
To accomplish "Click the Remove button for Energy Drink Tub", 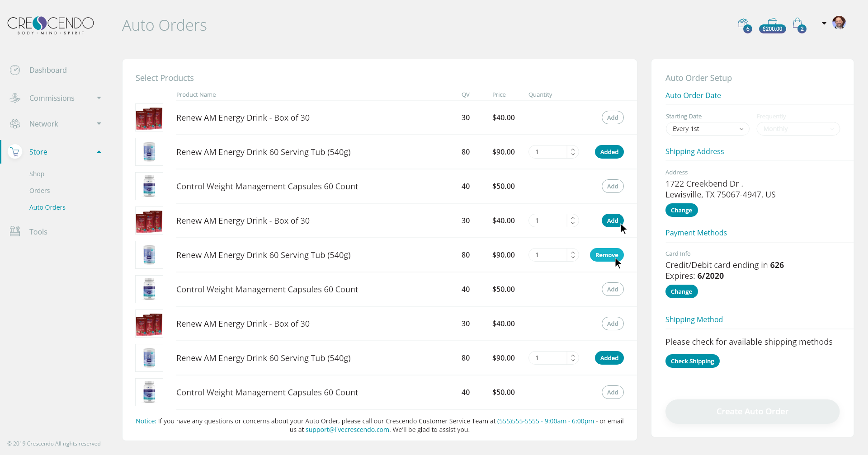I will 607,255.
